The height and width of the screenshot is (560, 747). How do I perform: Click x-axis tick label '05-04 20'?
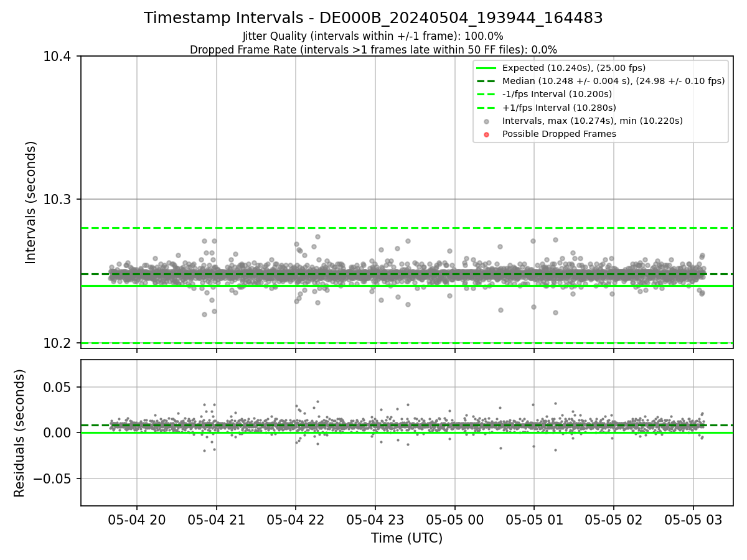(137, 520)
